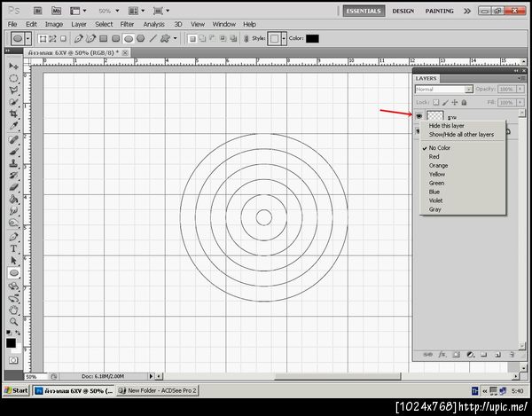Open the Filter menu
532x416 pixels.
tap(127, 24)
